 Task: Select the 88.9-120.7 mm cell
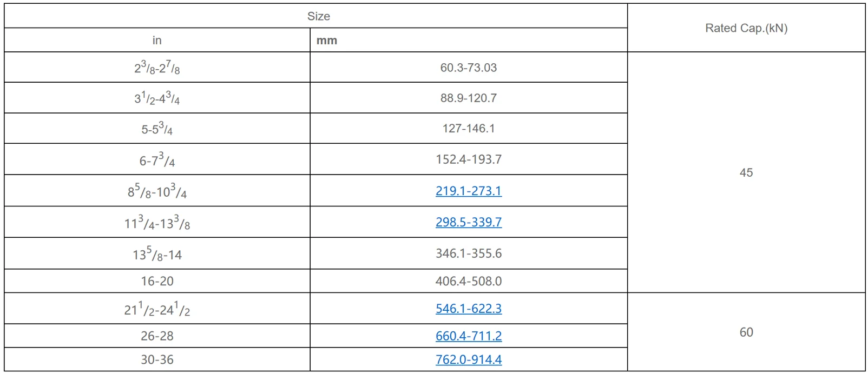point(468,98)
